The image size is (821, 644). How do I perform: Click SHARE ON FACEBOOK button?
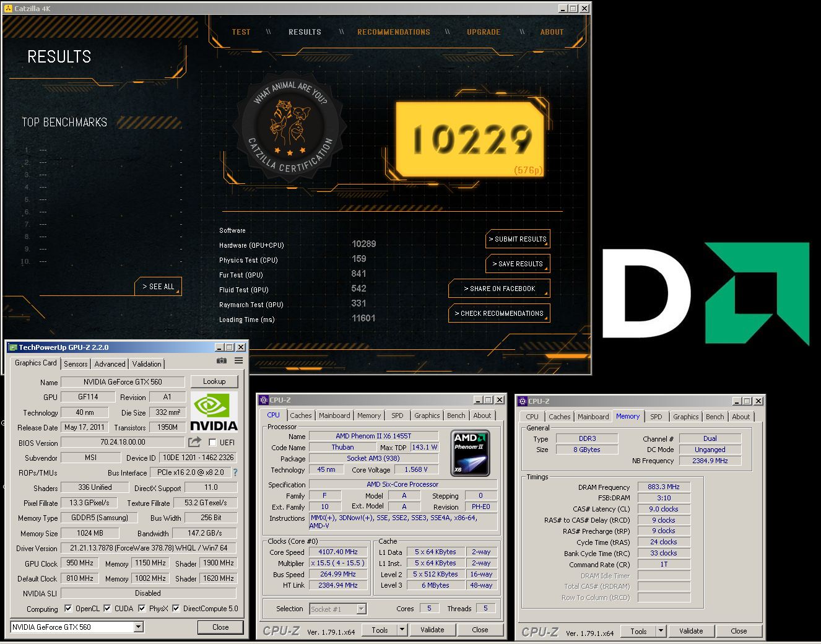click(499, 289)
